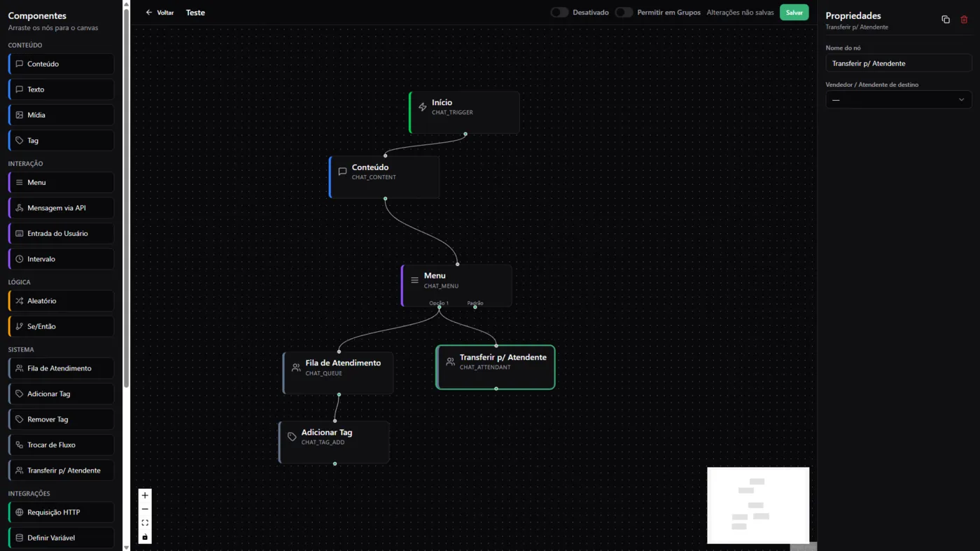
Task: Click the Se/Então component in sidebar
Action: 62,326
